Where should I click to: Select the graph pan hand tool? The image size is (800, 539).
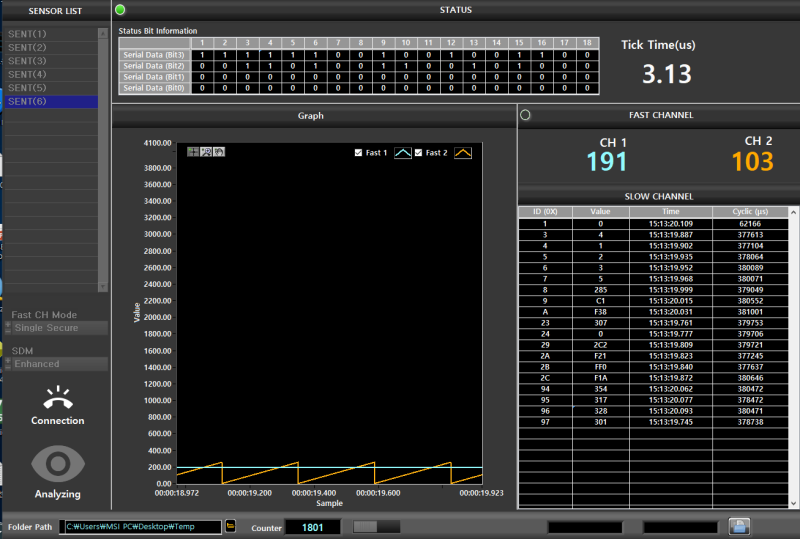coord(219,152)
